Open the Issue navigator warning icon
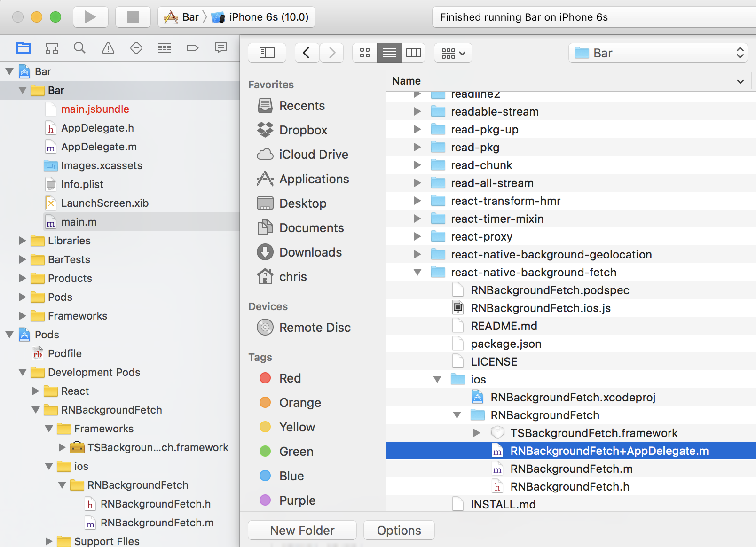This screenshot has height=547, width=756. [x=108, y=48]
